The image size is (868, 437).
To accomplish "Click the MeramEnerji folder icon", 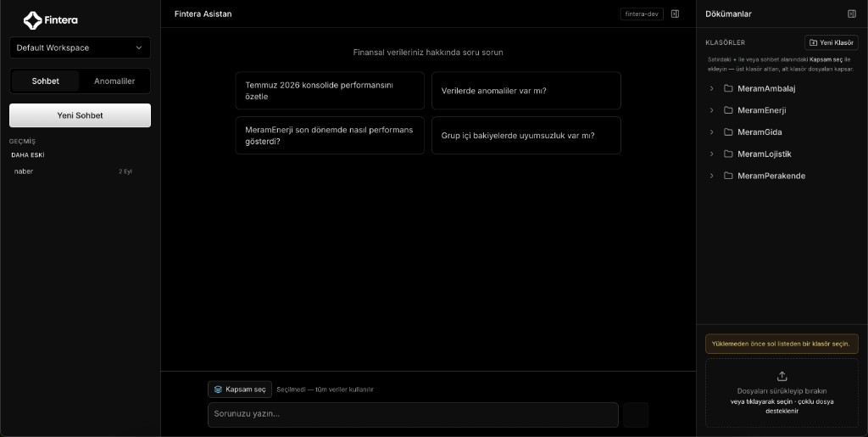I will click(x=728, y=110).
